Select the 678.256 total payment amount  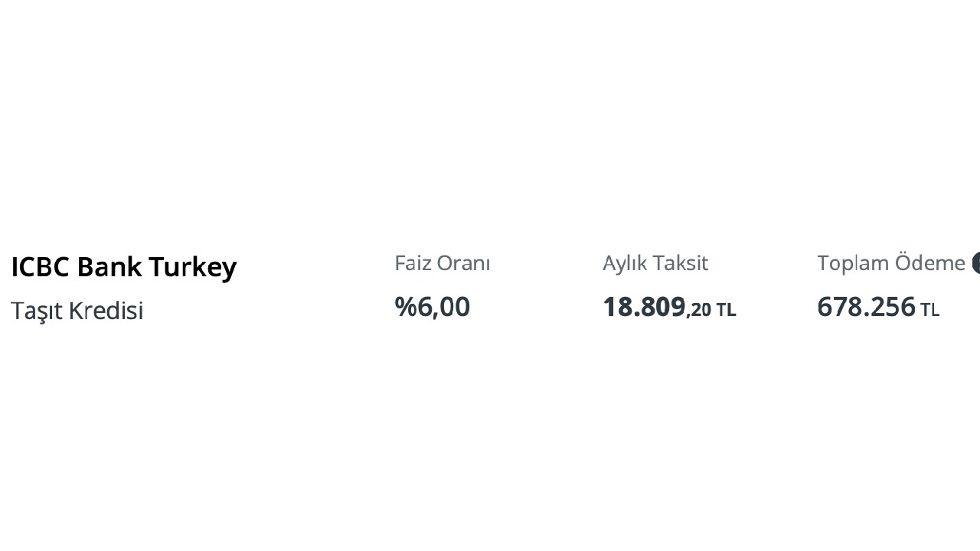coord(866,307)
